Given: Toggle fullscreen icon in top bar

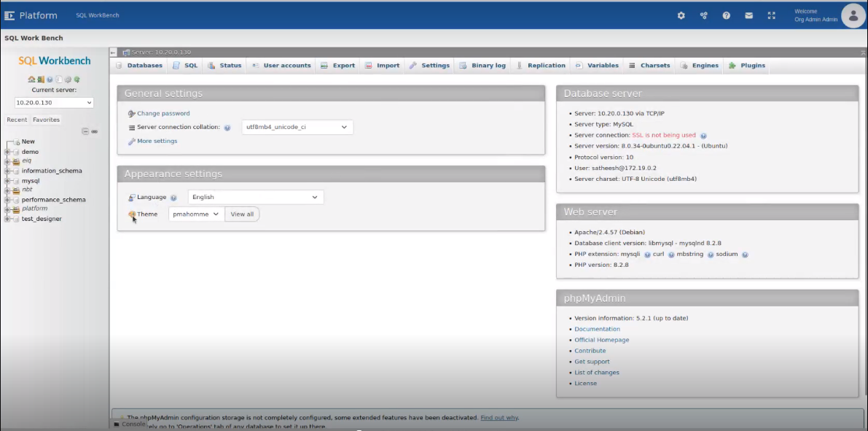Looking at the screenshot, I should [x=771, y=15].
